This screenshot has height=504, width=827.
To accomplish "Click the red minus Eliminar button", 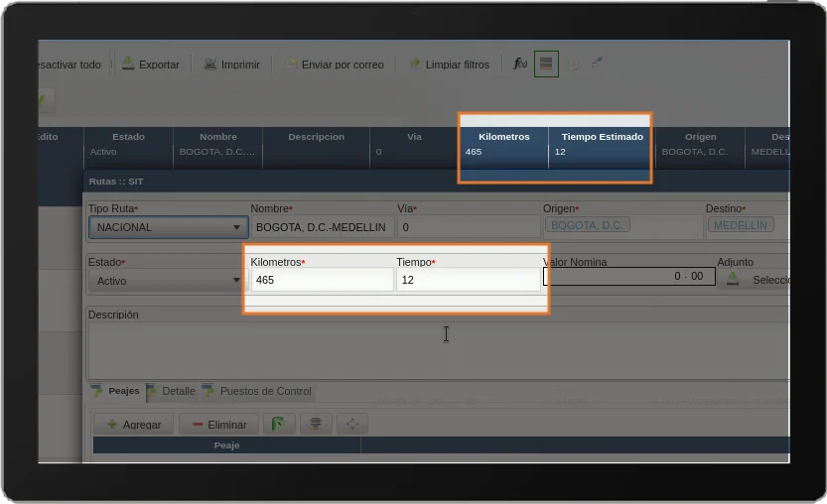I will coord(218,425).
